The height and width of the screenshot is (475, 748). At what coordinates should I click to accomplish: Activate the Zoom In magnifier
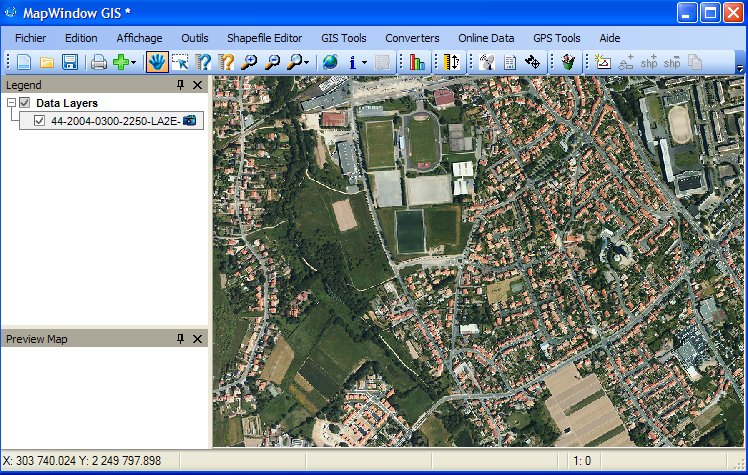click(x=250, y=62)
